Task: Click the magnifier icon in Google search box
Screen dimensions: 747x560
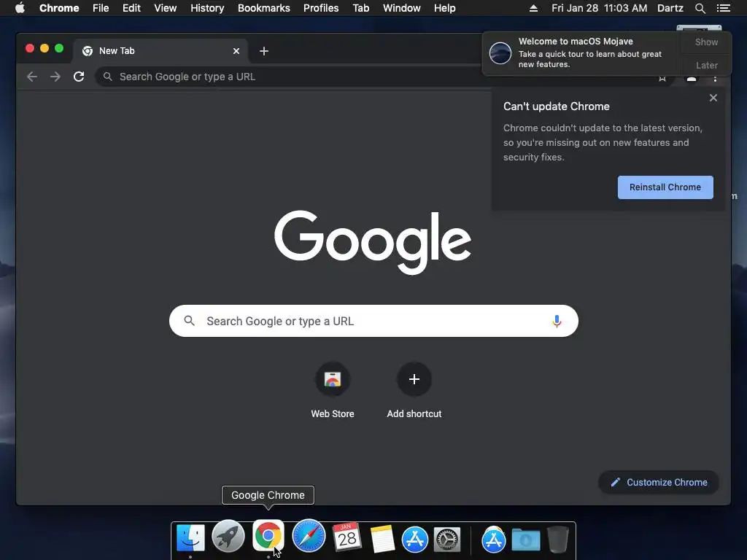Action: click(189, 321)
